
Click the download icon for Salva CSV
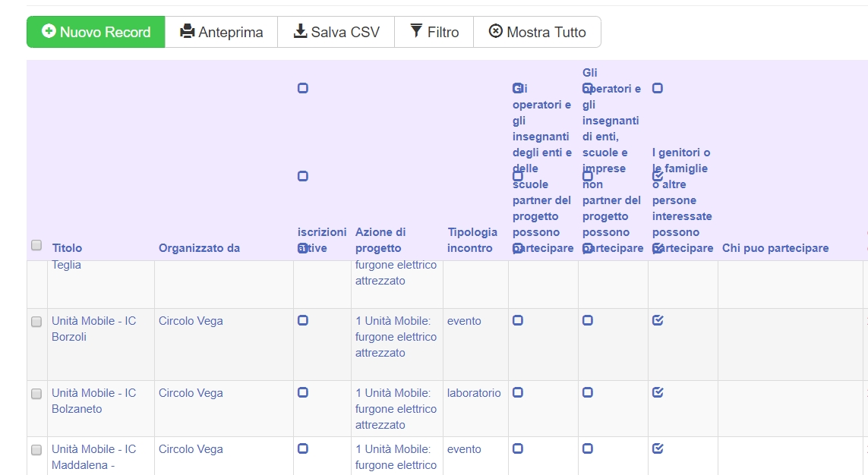[300, 31]
